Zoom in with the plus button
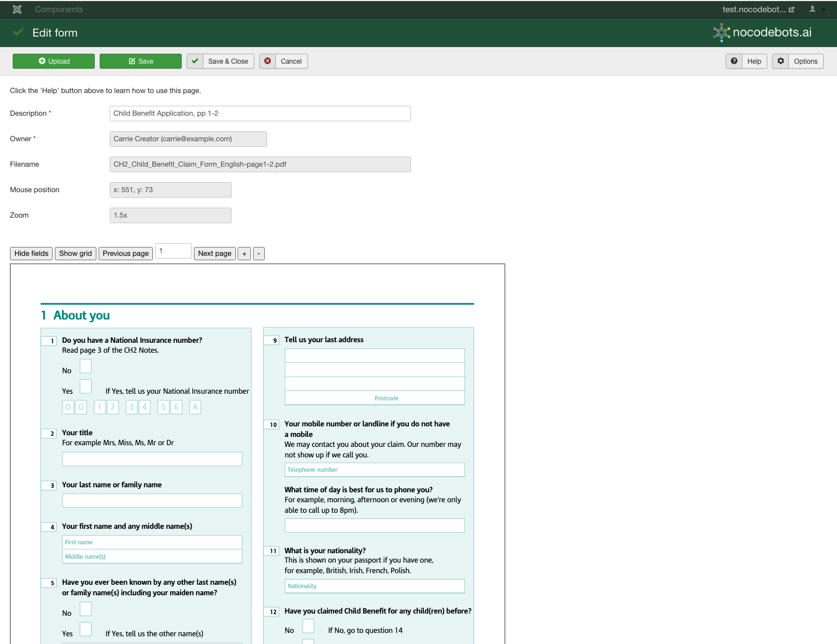The image size is (837, 644). [244, 254]
